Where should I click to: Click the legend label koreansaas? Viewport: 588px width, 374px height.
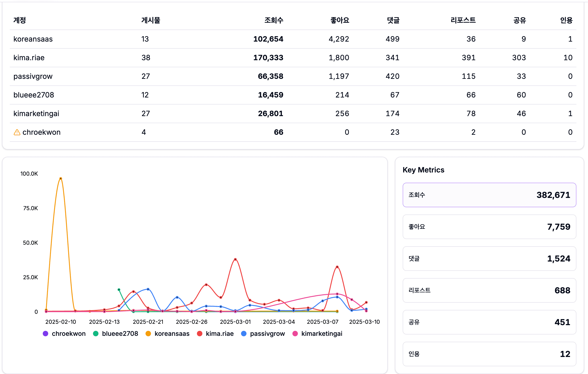pos(172,334)
